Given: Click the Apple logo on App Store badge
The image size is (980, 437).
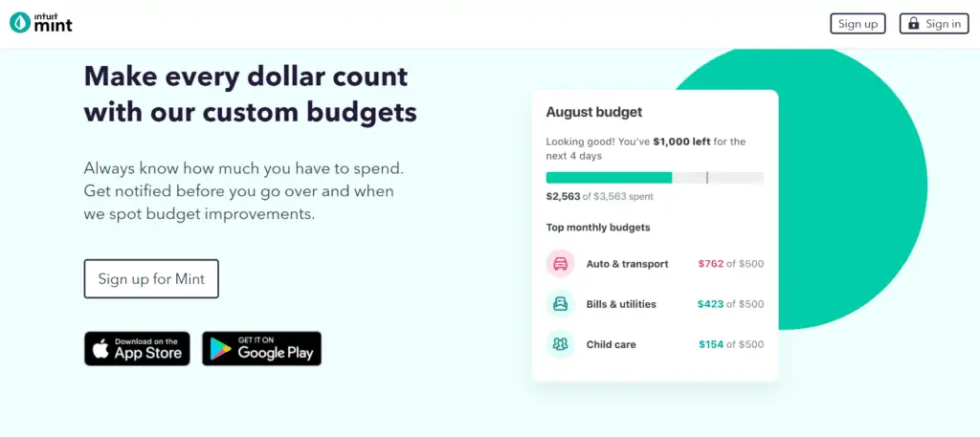Looking at the screenshot, I should tap(100, 349).
